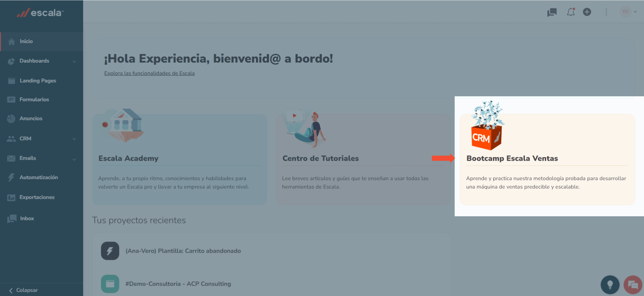The image size is (644, 296).
Task: Click the ¡Hola Experiencia welcome heading
Action: 219,59
